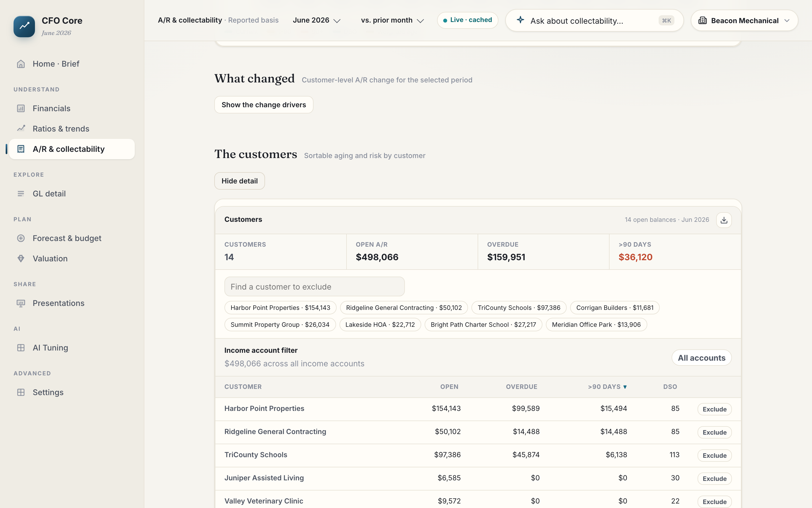Image resolution: width=812 pixels, height=508 pixels.
Task: Exclude TriCounty Schools row
Action: [x=714, y=456]
